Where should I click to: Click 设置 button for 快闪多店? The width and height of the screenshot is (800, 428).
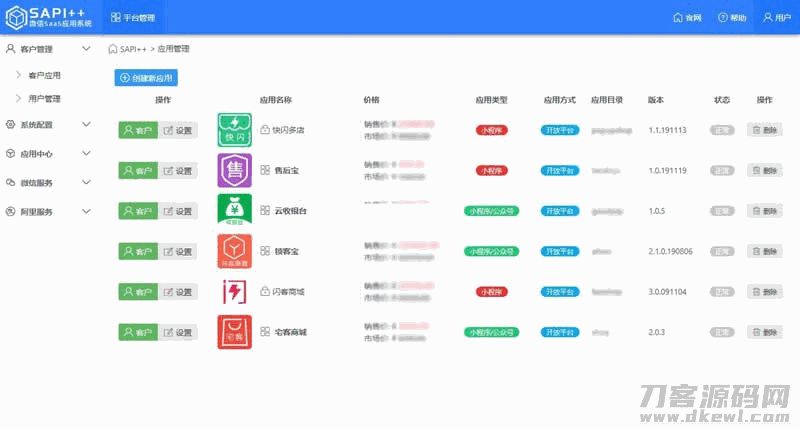[178, 130]
